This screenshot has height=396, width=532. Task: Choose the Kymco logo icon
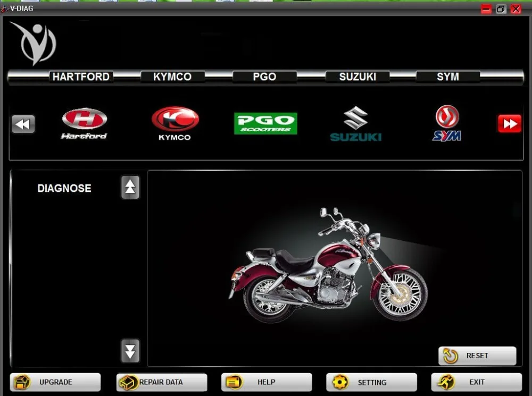(x=174, y=123)
